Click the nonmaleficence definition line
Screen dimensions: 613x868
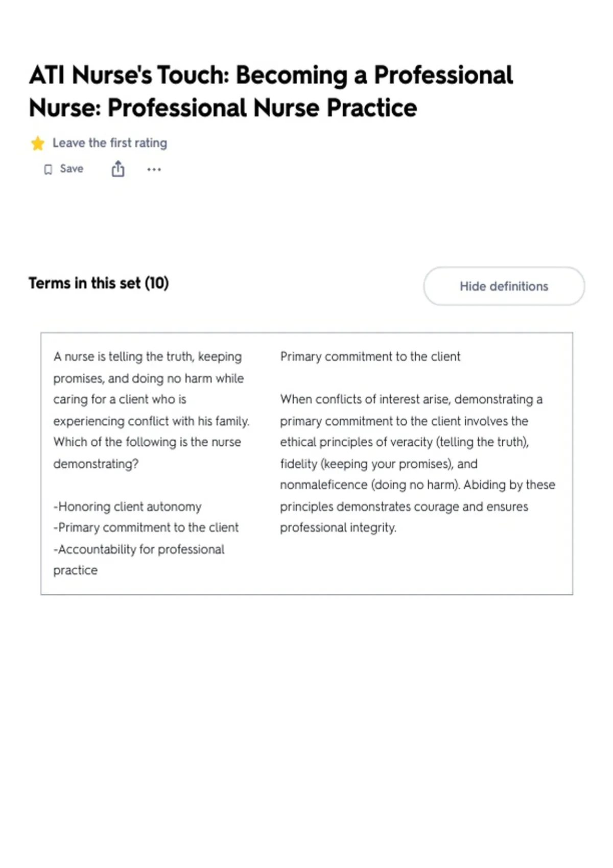click(x=417, y=485)
